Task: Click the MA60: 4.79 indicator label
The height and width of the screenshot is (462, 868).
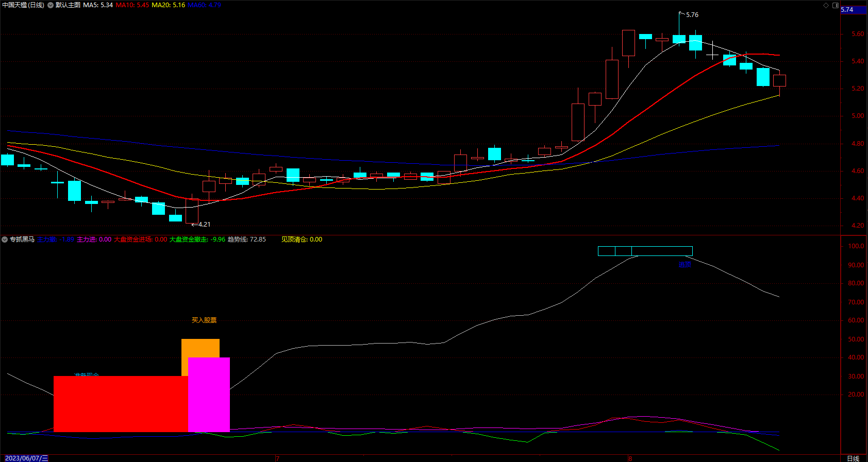Action: click(x=204, y=5)
